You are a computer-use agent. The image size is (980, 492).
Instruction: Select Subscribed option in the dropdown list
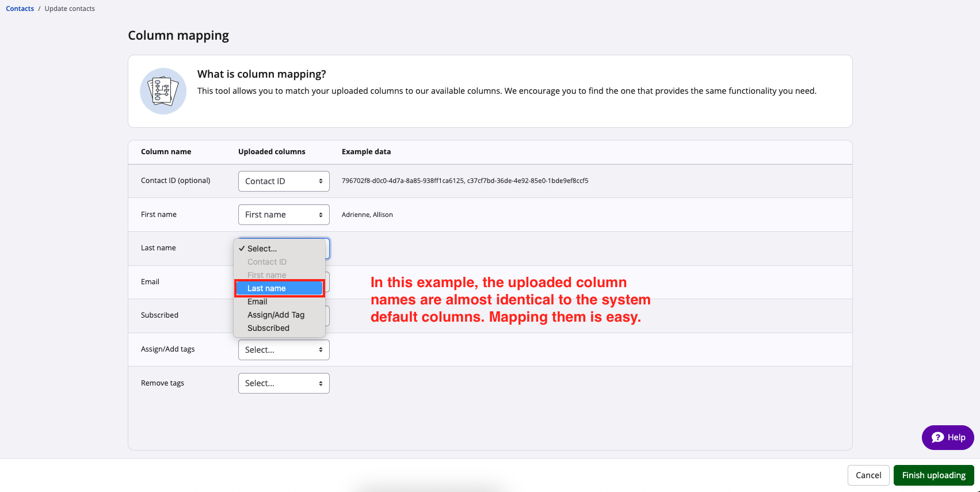(x=268, y=328)
